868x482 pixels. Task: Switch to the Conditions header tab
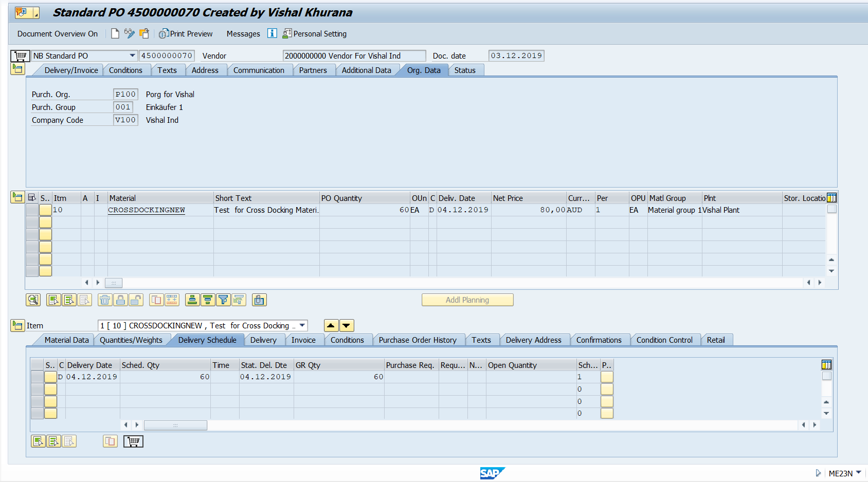tap(126, 70)
